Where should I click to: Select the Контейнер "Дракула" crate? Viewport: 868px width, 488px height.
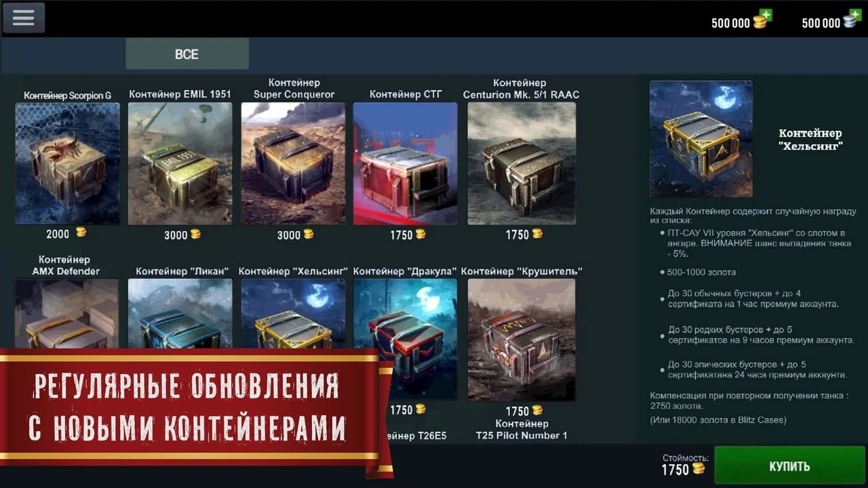[406, 339]
